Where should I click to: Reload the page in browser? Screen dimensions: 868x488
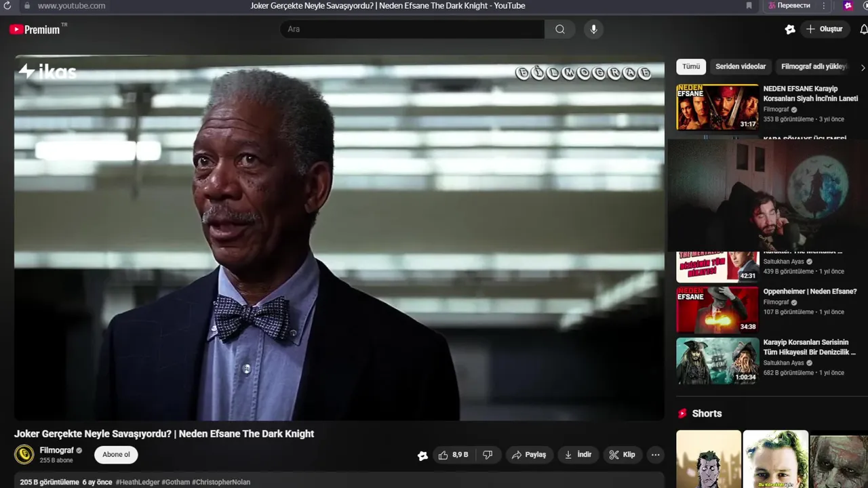click(x=7, y=5)
